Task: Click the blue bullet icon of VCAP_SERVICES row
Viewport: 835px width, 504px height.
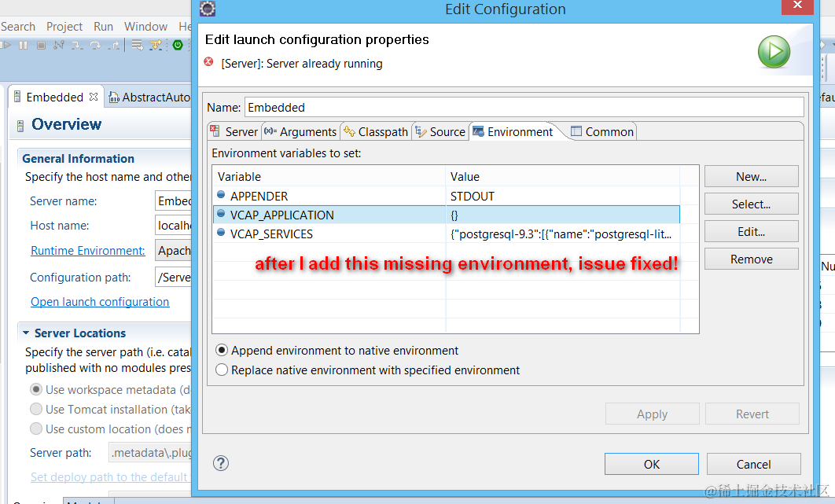Action: (221, 232)
